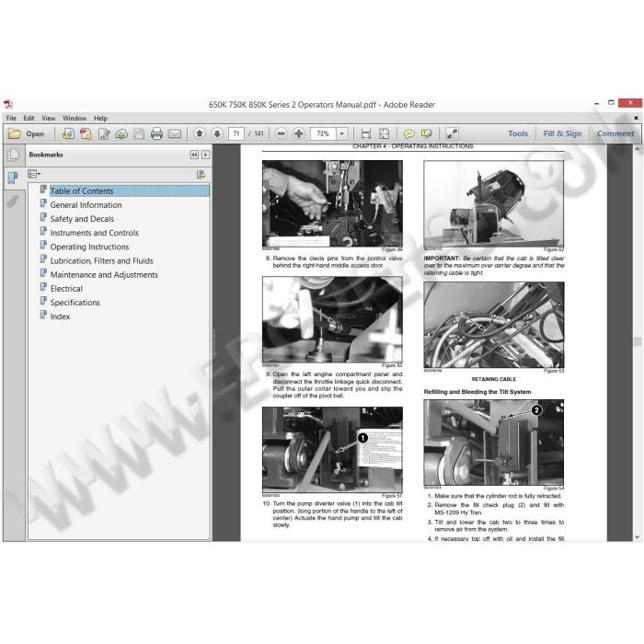
Task: Open the Help menu
Action: click(100, 118)
